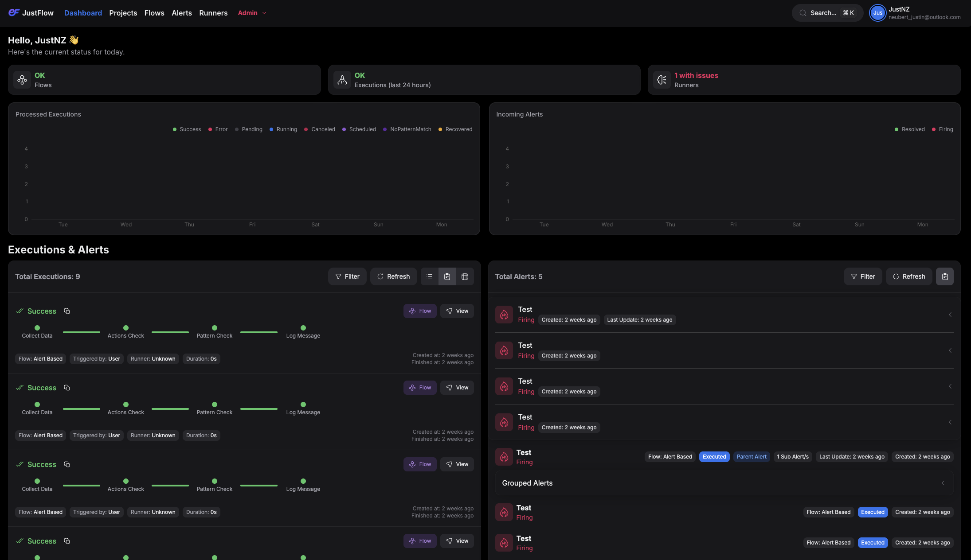Click fire icon of first Test alert
The width and height of the screenshot is (971, 560).
click(504, 315)
